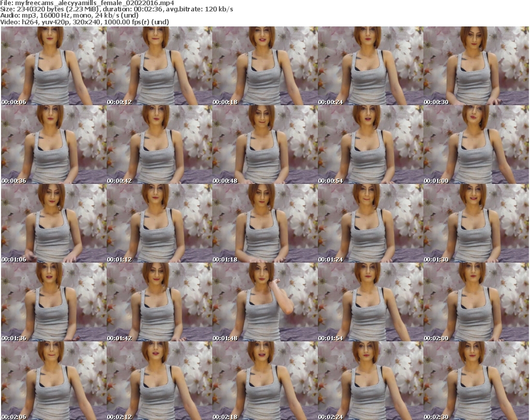Select the thumbnail frame stamped 00:00:18
530x420 pixels.
pyautogui.click(x=265, y=66)
